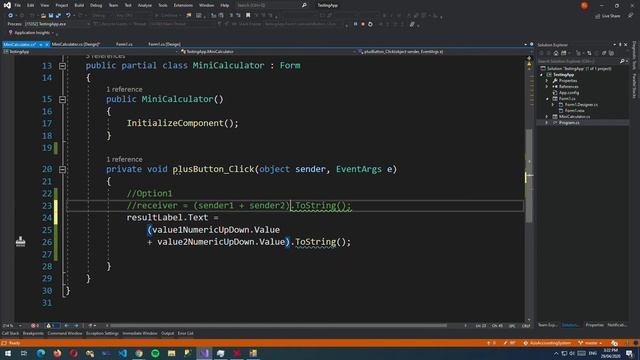Click the screwdriver quick-action icon in margin
Viewport: 640px width, 360px height.
point(20,242)
